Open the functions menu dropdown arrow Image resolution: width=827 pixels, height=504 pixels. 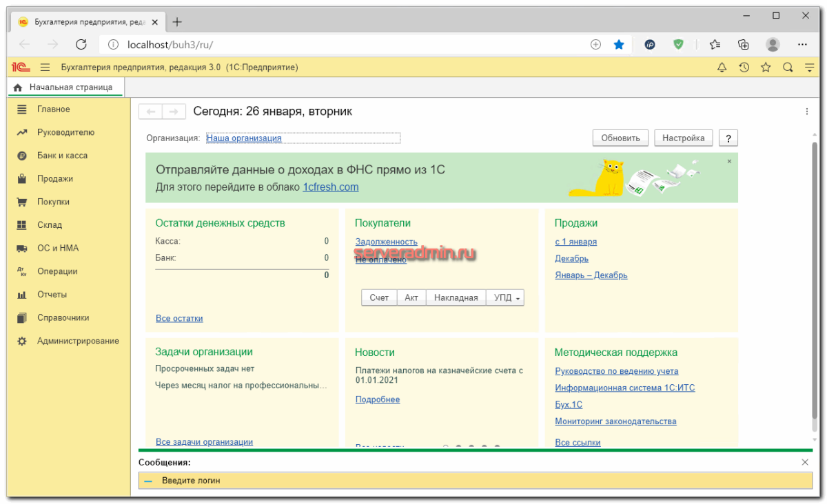click(x=809, y=67)
